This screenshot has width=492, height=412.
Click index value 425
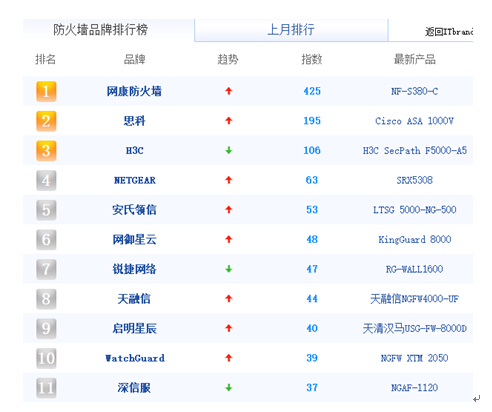(312, 91)
